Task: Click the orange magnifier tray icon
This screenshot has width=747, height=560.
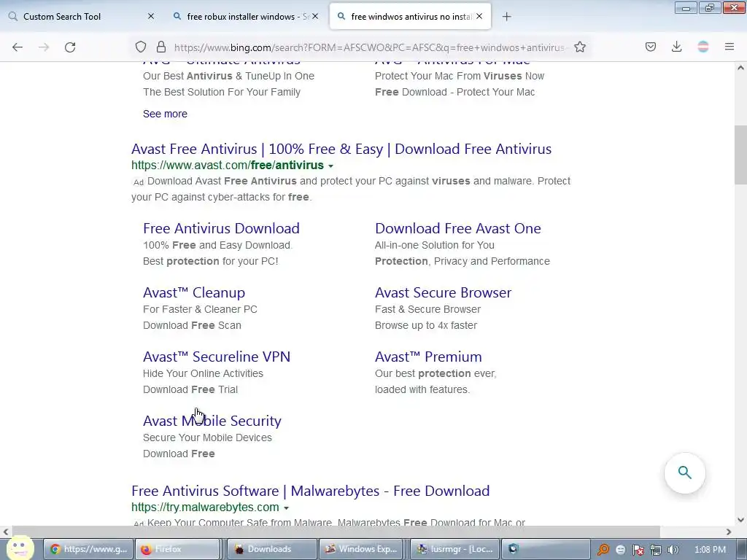Action: point(603,550)
